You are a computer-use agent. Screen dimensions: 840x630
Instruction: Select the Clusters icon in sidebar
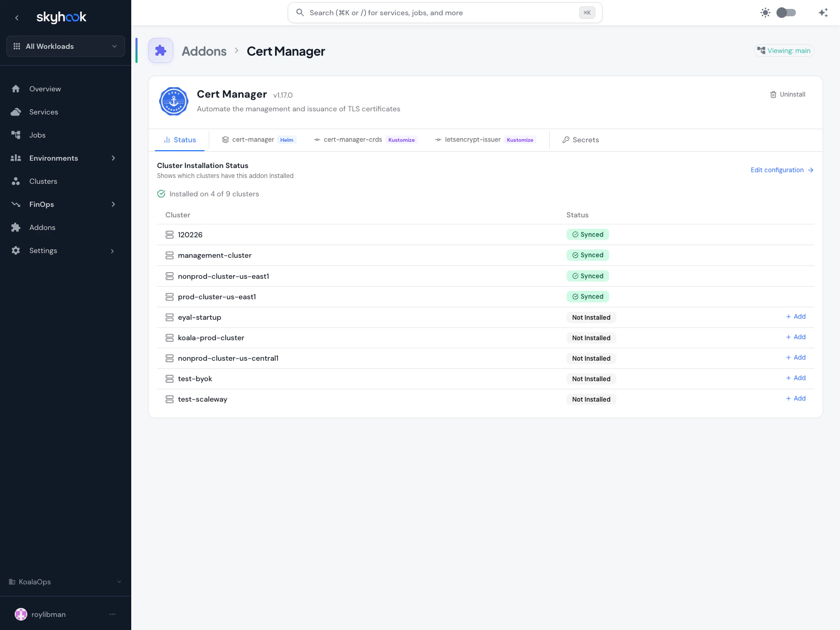click(16, 181)
